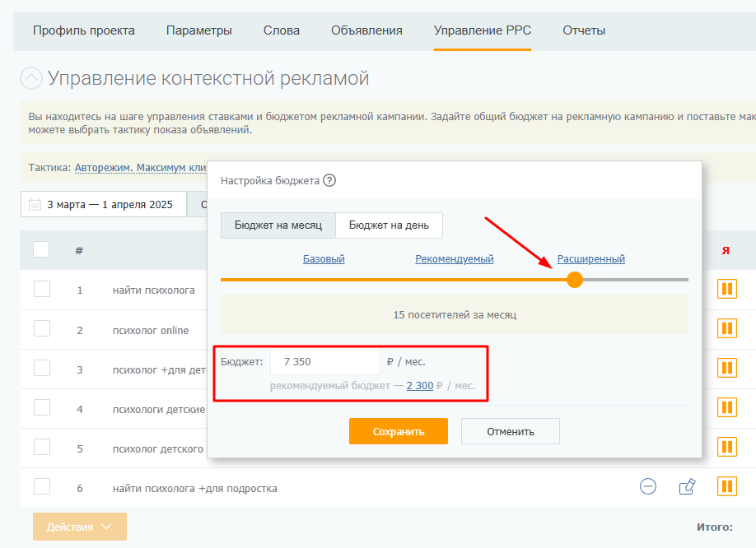Screen dimensions: 756x548
Task: Select the "Бюджет на день" tab
Action: pos(389,225)
